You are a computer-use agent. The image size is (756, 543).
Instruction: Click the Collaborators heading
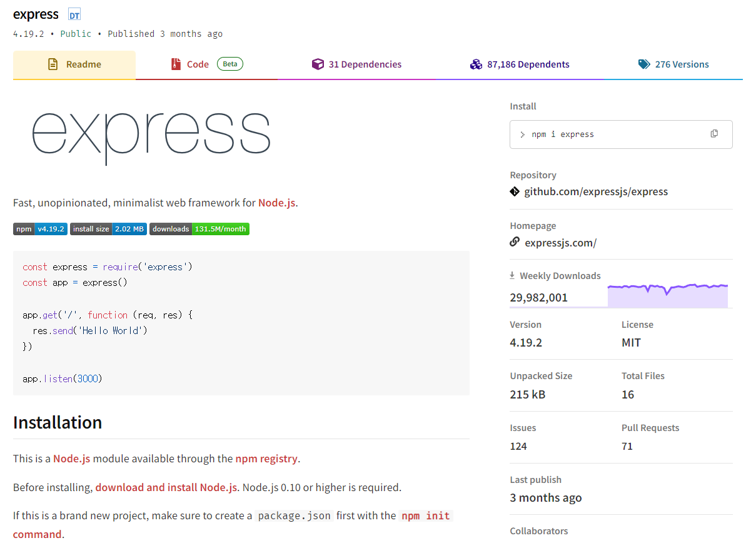(x=539, y=531)
